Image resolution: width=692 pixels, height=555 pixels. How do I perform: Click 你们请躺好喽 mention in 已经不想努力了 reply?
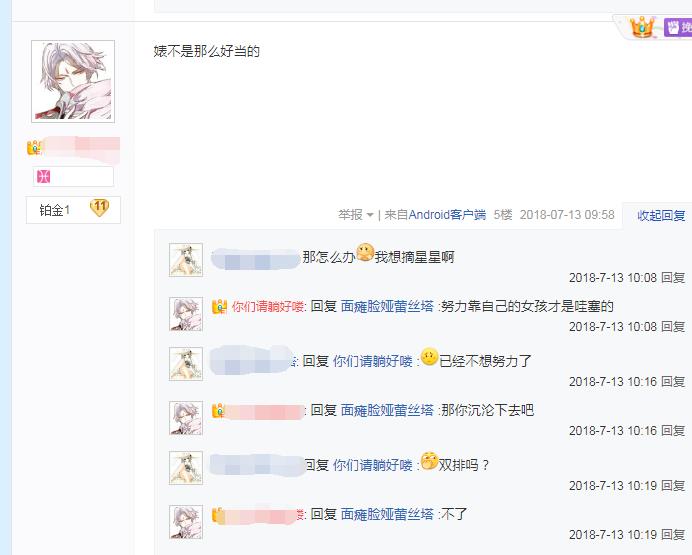pos(372,361)
